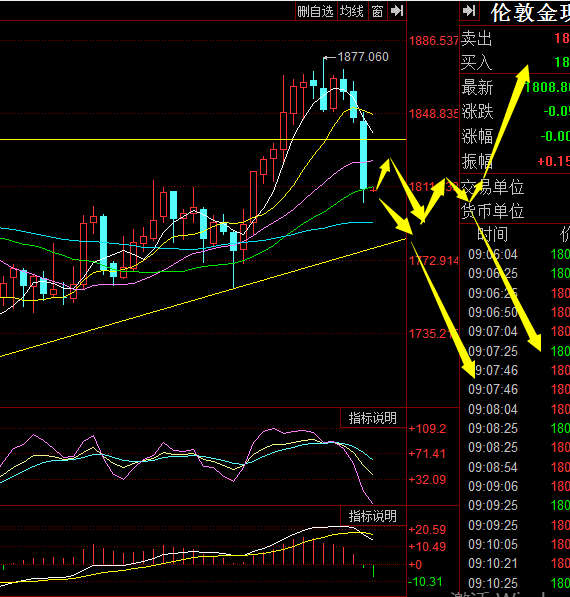The height and width of the screenshot is (597, 570).
Task: Click the rising yellow trendline
Action: click(x=203, y=298)
